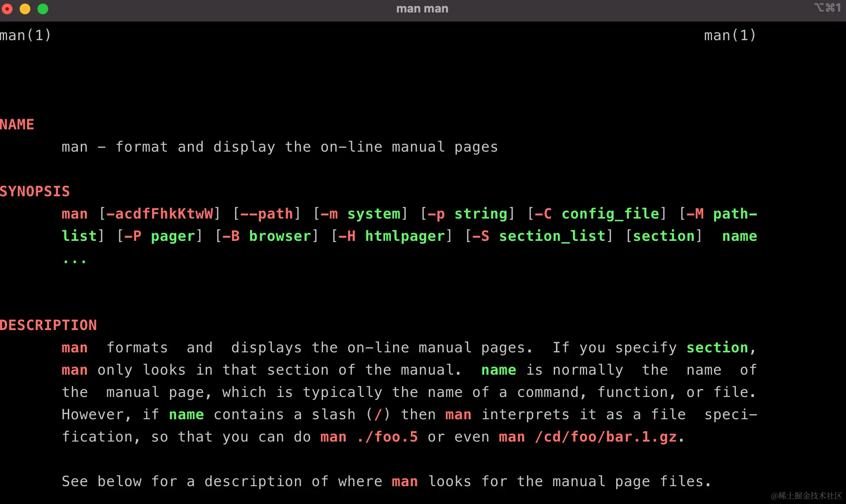The height and width of the screenshot is (504, 846).
Task: Click the 'See below for a description' line
Action: (x=386, y=482)
